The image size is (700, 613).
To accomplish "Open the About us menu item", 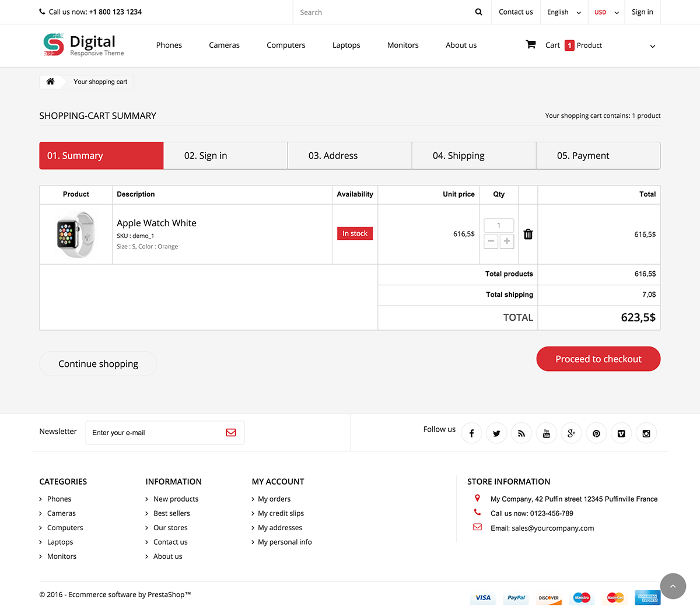I will [x=461, y=45].
